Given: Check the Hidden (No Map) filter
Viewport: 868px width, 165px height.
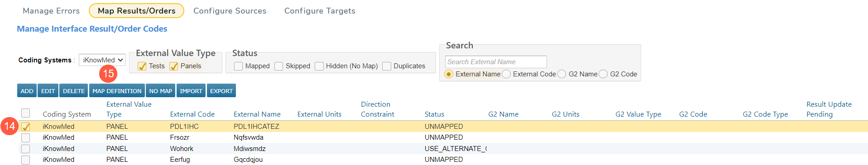Looking at the screenshot, I should coord(319,66).
